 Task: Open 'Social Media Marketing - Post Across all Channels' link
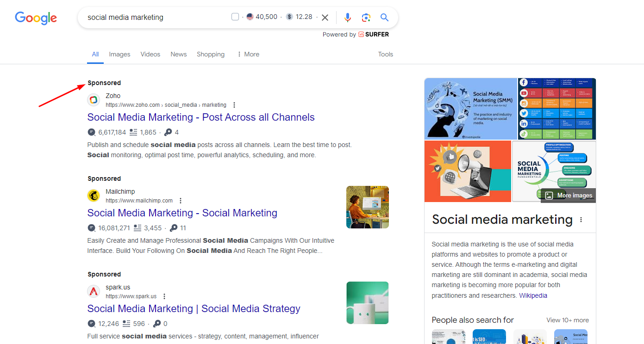(x=201, y=117)
